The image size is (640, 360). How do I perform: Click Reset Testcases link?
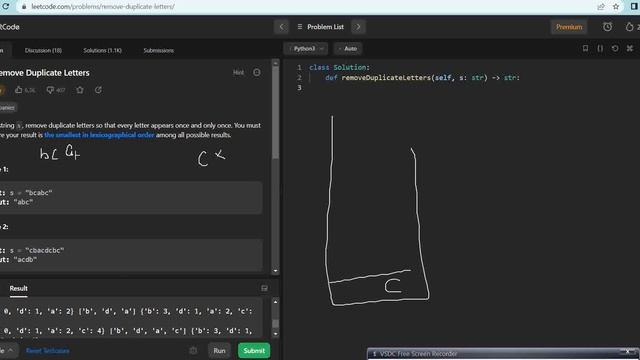click(47, 351)
